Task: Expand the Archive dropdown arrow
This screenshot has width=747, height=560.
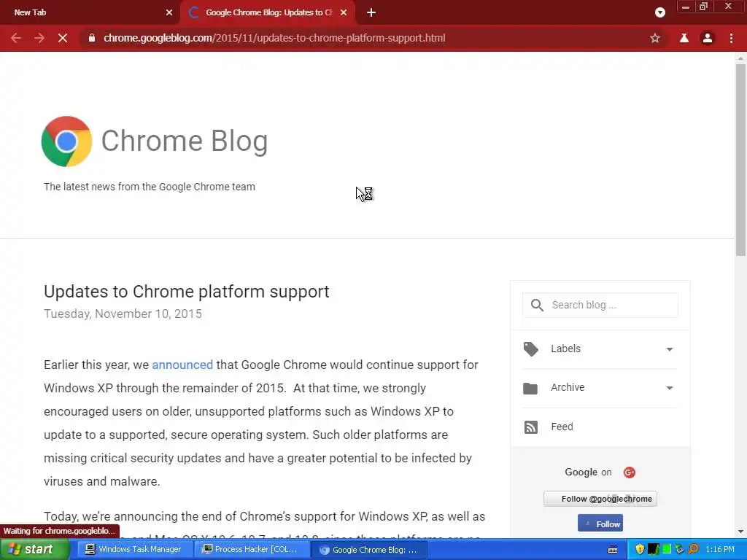Action: pyautogui.click(x=670, y=388)
